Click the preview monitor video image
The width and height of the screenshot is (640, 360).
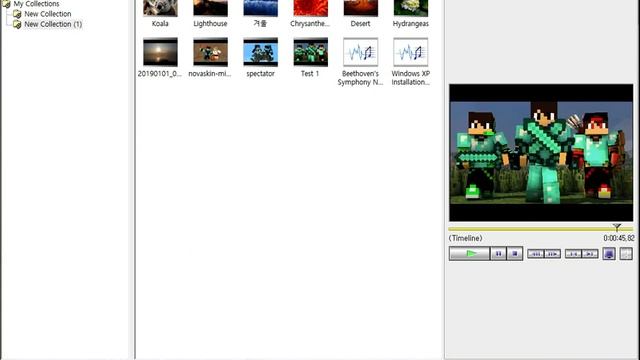pos(541,153)
